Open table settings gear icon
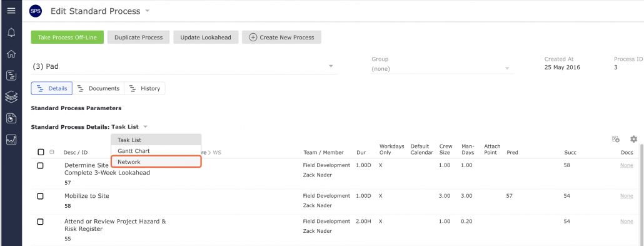 634,139
